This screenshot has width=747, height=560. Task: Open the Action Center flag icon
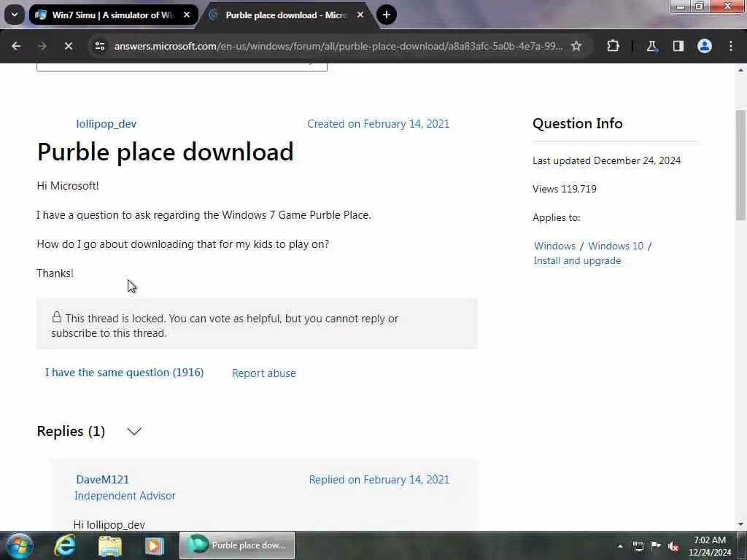(x=656, y=546)
